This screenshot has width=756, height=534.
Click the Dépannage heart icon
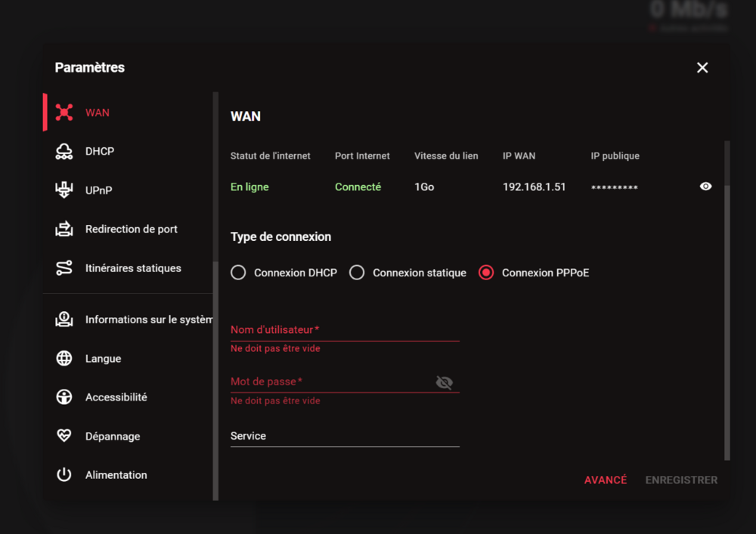pos(64,436)
